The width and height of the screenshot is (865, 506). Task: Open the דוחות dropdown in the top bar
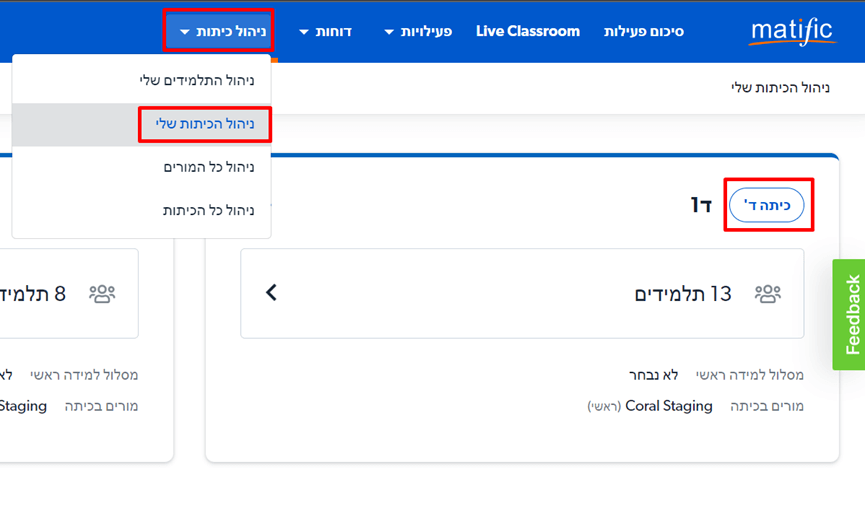tap(325, 31)
